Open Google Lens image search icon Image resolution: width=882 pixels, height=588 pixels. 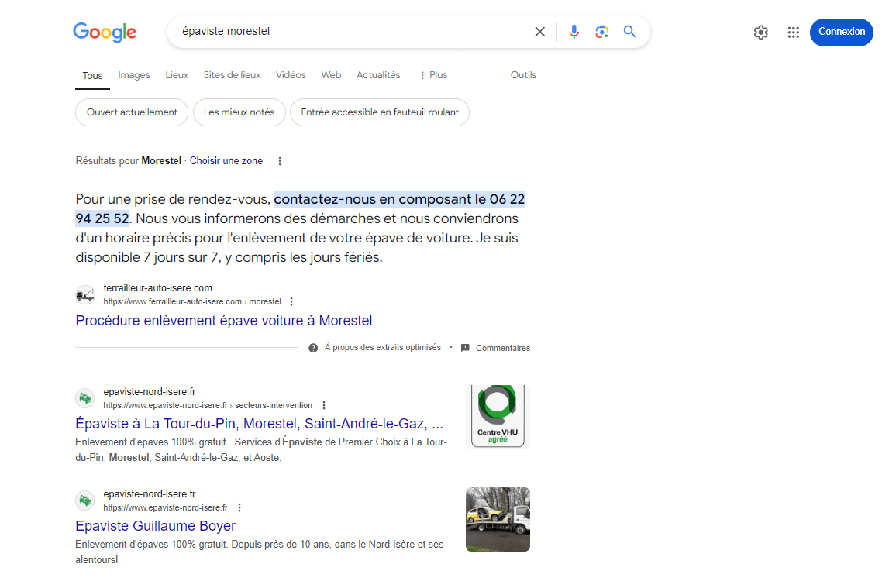click(x=601, y=32)
